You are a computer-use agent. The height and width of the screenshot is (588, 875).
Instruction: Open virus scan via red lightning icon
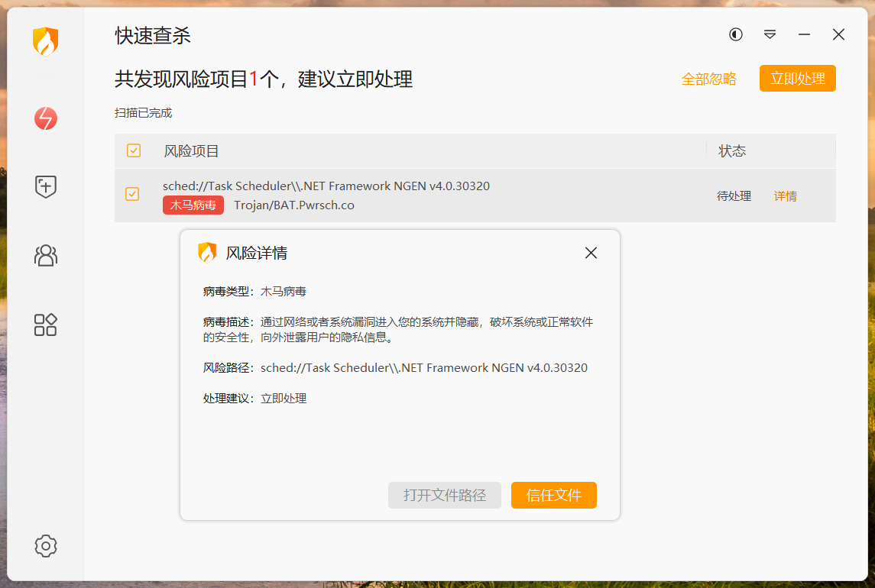(x=46, y=118)
